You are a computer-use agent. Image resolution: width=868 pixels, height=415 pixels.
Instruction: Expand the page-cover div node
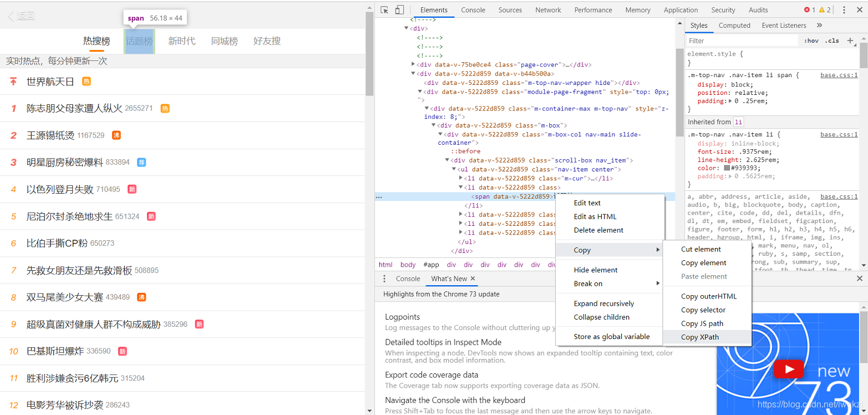click(x=413, y=64)
